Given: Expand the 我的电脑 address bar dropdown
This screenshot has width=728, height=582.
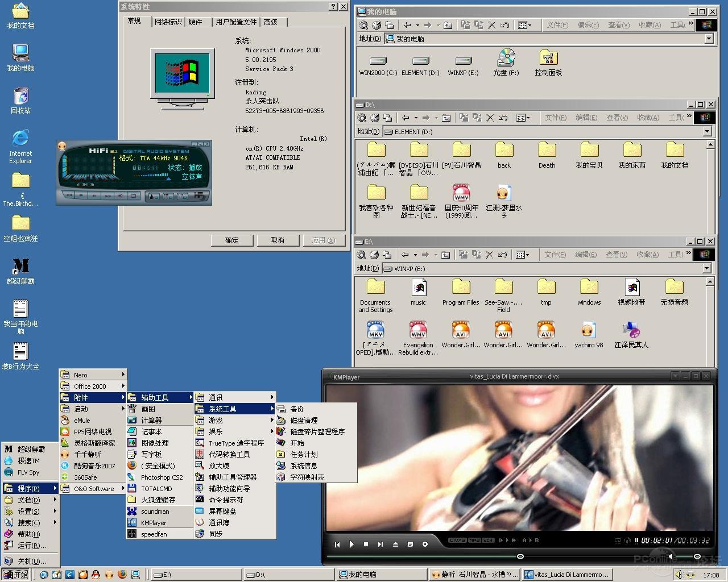Looking at the screenshot, I should click(709, 39).
